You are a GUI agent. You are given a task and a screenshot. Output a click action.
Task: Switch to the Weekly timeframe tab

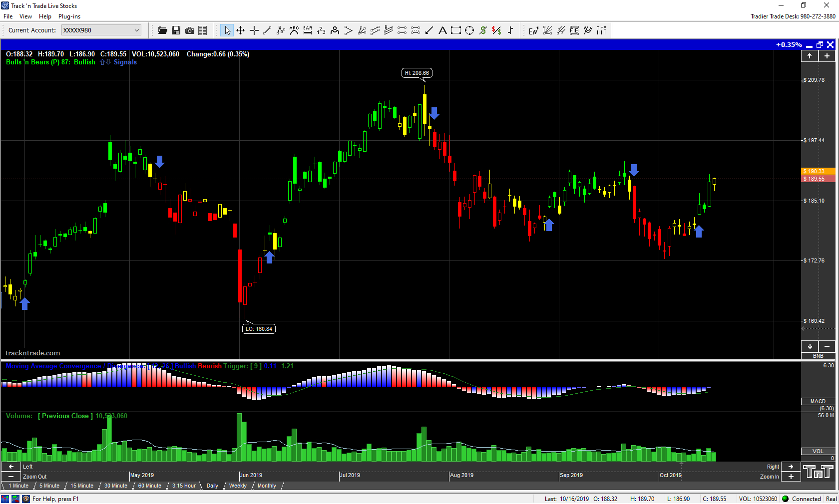pyautogui.click(x=238, y=486)
